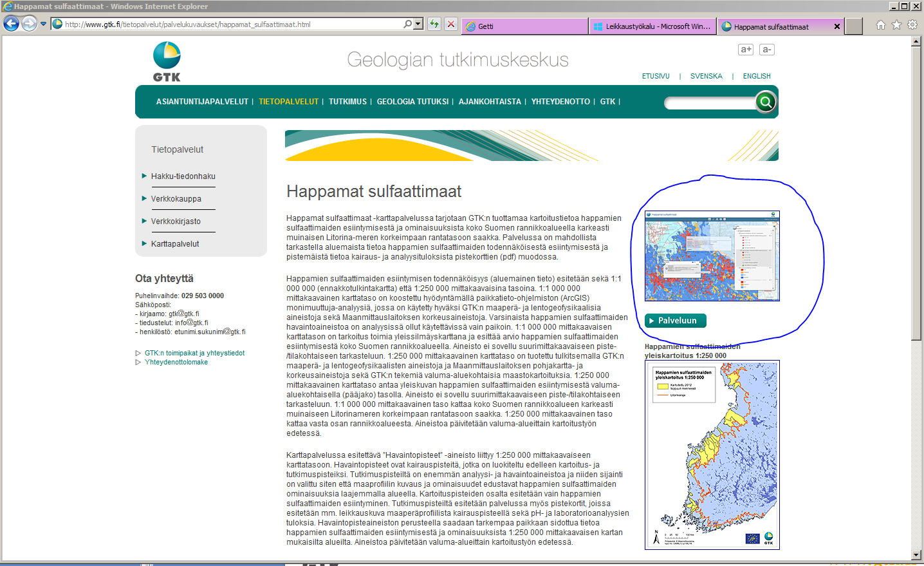Screen dimensions: 924x566
Task: Click the map service screenshot thumbnail
Action: [x=712, y=256]
